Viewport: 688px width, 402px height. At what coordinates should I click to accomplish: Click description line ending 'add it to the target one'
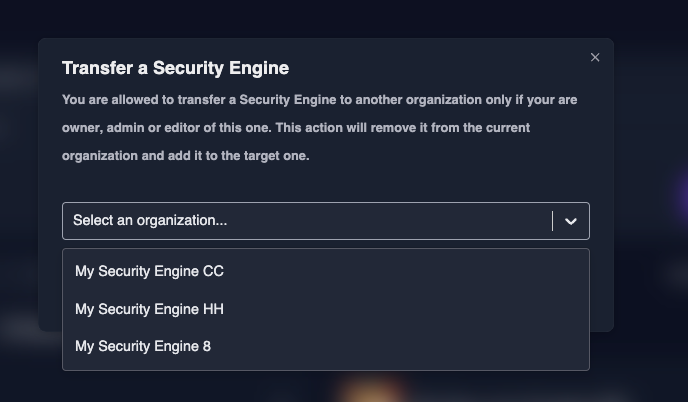click(x=185, y=156)
